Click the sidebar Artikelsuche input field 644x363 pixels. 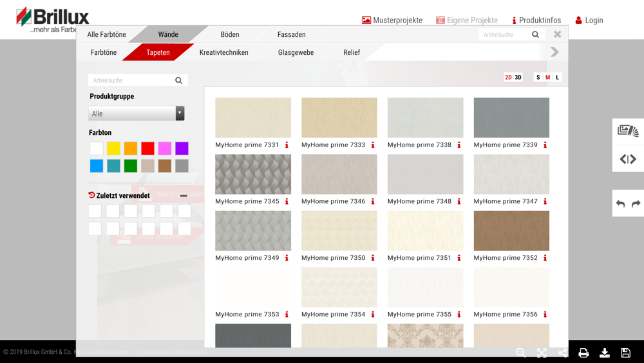tap(131, 80)
